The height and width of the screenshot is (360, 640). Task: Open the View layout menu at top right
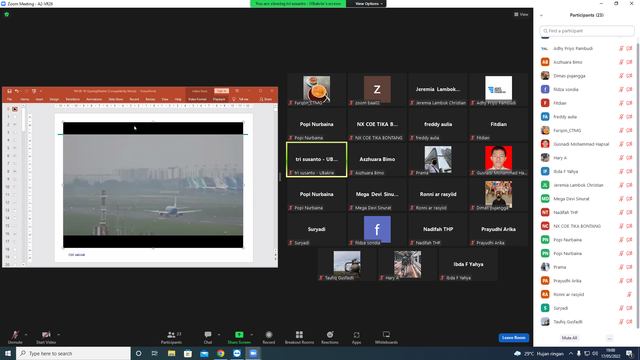pyautogui.click(x=521, y=14)
